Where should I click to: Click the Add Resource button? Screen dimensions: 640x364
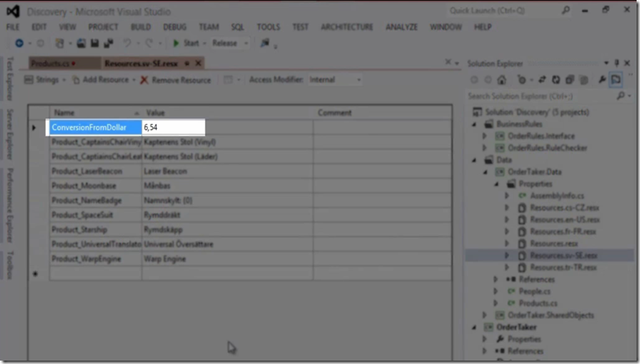[101, 80]
